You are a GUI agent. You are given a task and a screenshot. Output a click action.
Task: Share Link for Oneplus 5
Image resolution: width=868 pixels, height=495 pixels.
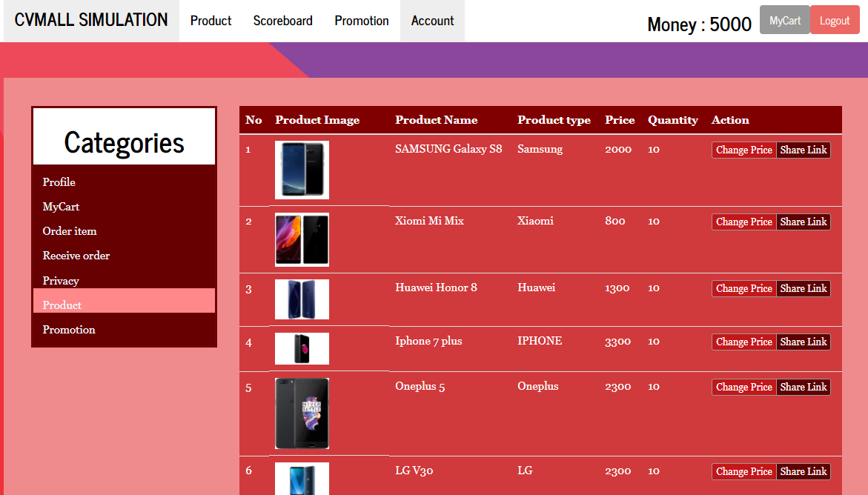[804, 387]
